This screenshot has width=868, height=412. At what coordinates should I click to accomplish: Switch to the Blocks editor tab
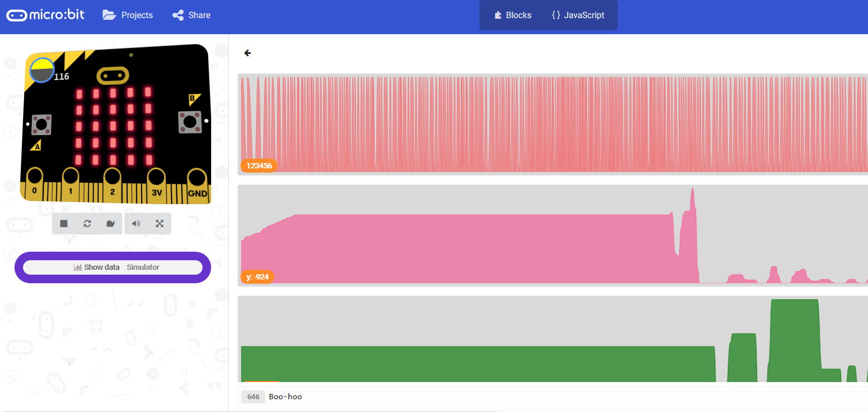(513, 15)
